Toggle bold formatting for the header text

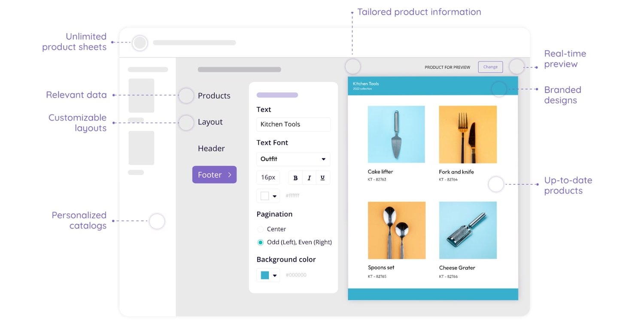tap(295, 177)
